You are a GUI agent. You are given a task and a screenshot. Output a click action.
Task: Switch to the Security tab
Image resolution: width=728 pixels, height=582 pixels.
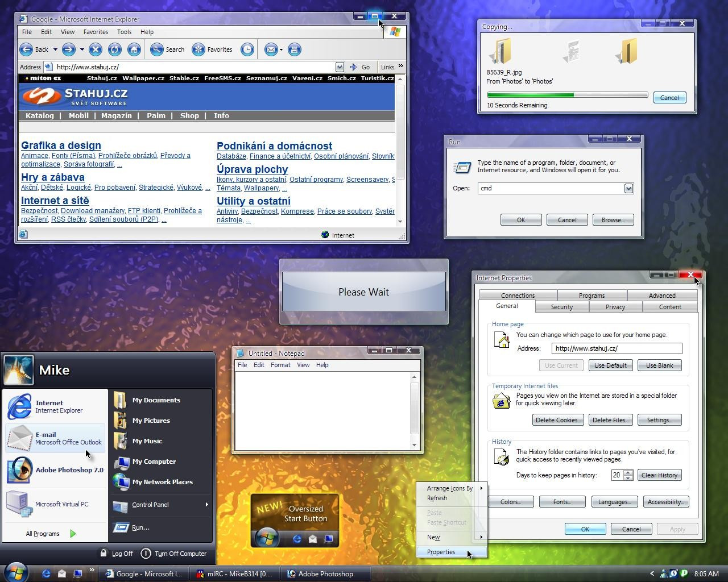click(562, 307)
